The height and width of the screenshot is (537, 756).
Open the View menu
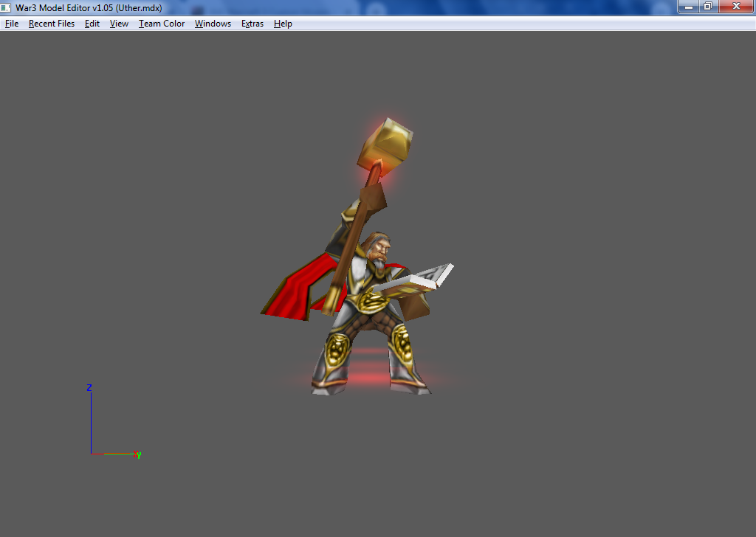[119, 24]
